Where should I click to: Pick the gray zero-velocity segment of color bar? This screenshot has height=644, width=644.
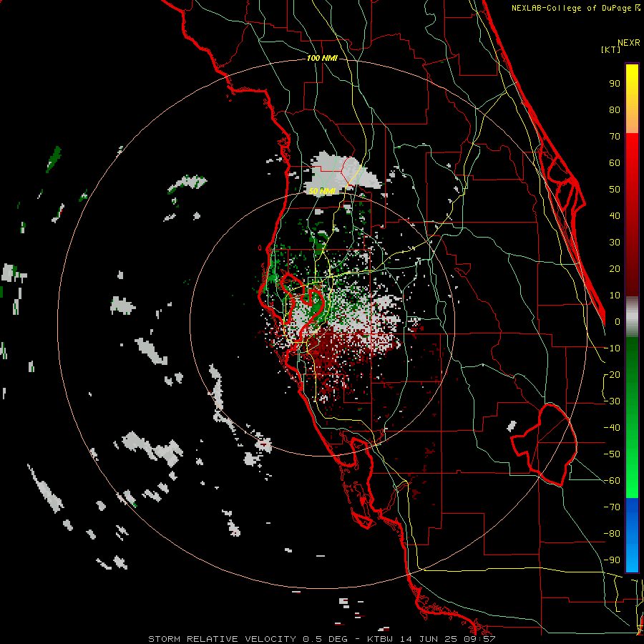(632, 317)
